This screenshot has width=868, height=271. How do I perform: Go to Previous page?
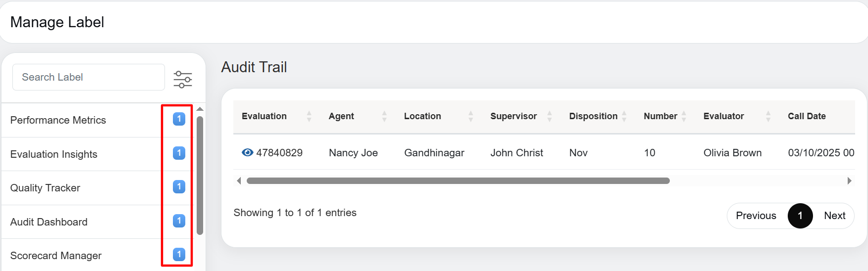coord(756,216)
